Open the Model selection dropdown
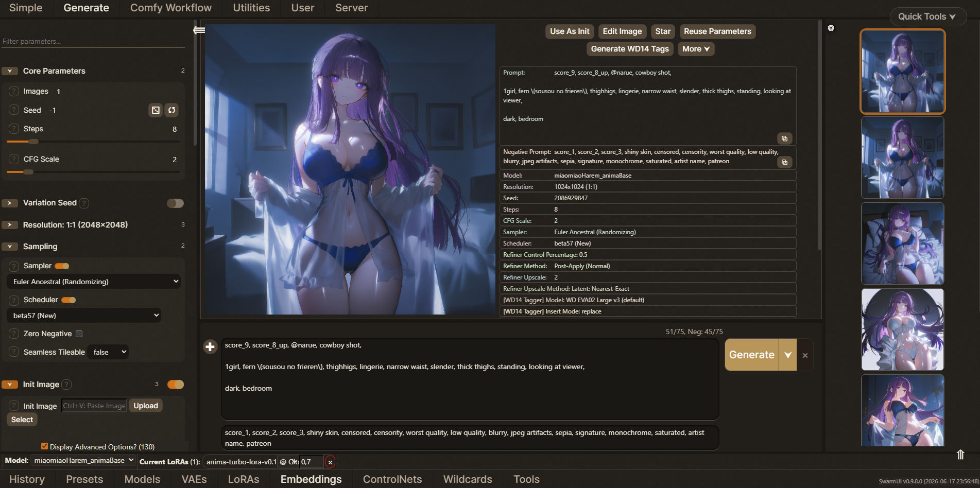Viewport: 980px width, 488px height. pyautogui.click(x=83, y=461)
